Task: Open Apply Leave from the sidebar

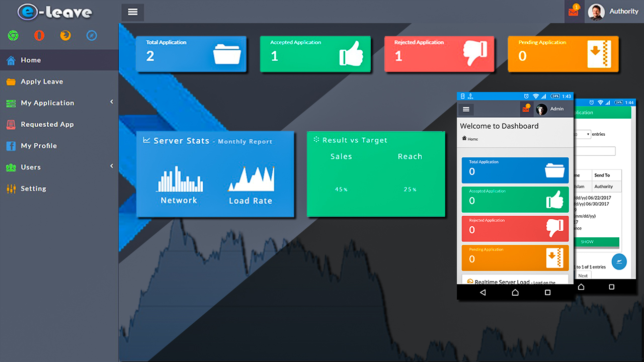Action: [x=42, y=81]
